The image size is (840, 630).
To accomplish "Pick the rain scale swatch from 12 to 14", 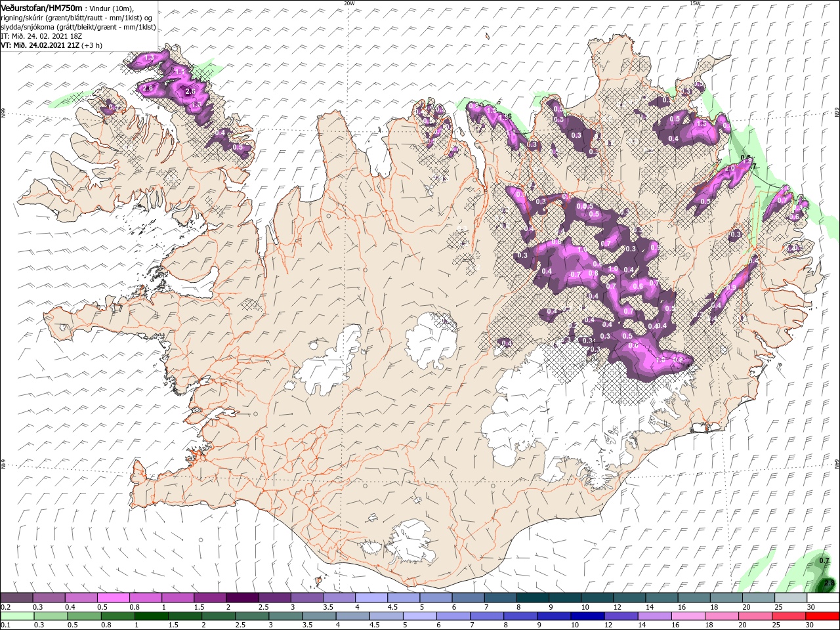I will [621, 616].
